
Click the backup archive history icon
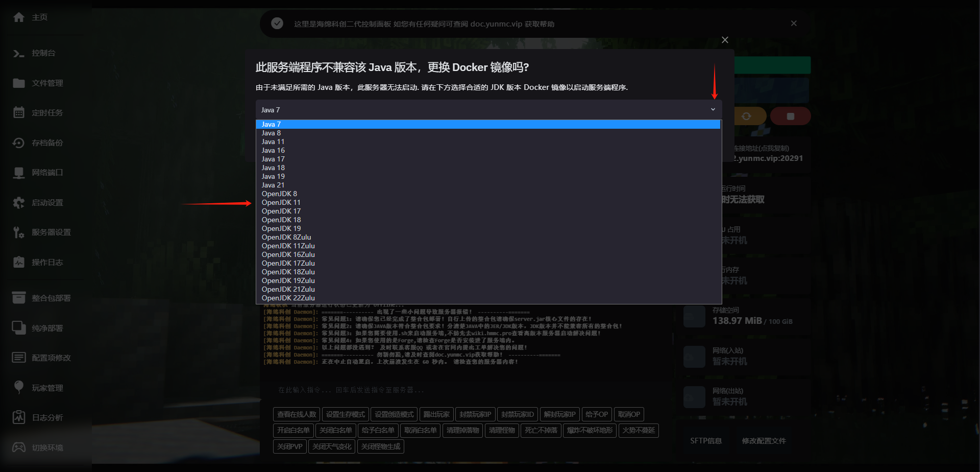19,143
